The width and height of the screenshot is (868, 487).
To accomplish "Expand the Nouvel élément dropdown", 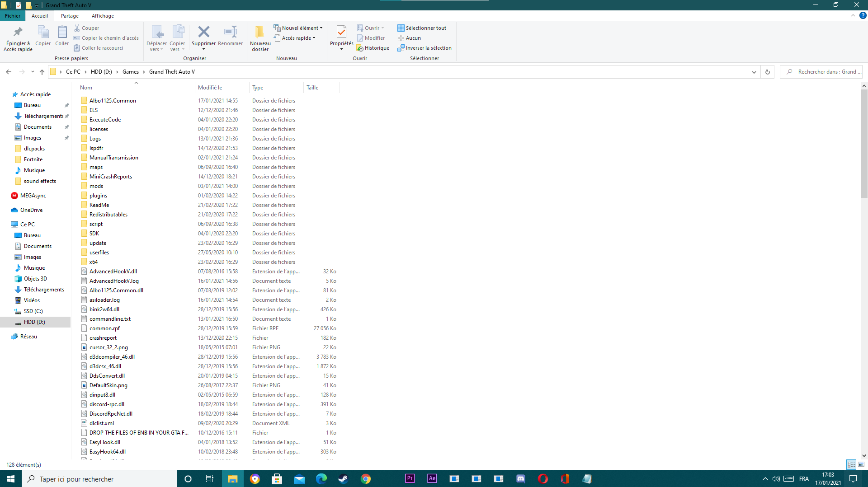I will tap(321, 28).
